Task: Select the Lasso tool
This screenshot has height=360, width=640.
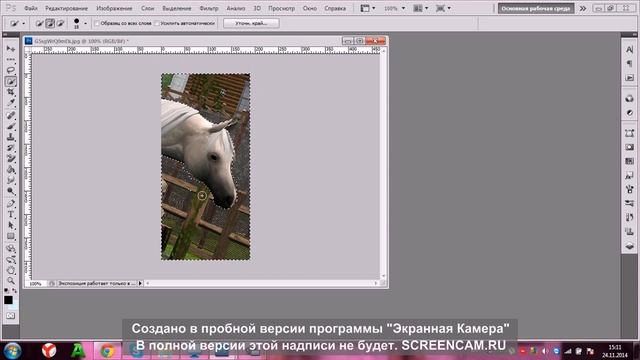Action: point(11,70)
